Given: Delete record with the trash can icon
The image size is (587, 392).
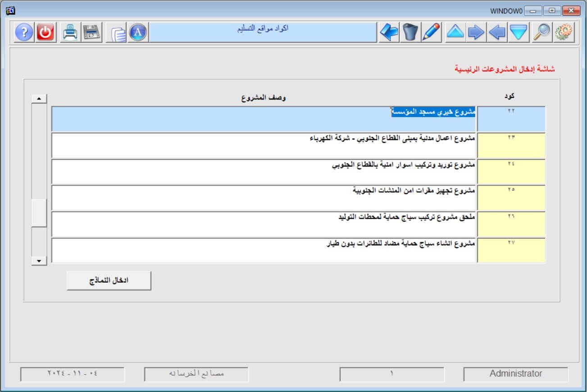Looking at the screenshot, I should pos(410,32).
